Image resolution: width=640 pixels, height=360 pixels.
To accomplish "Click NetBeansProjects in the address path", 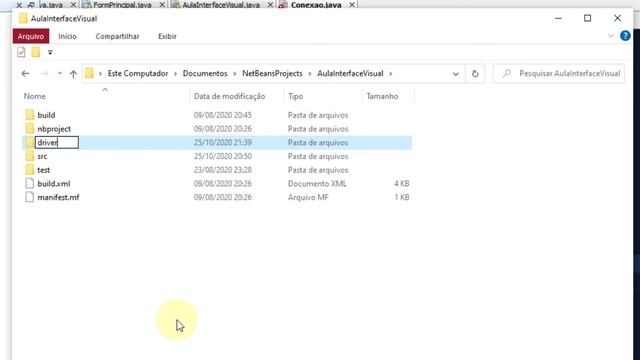I will click(x=272, y=73).
